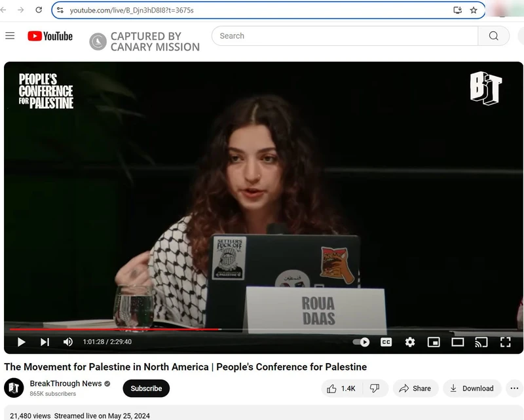Click the Play button in video player
Screen dimensions: 524x420
click(21, 342)
